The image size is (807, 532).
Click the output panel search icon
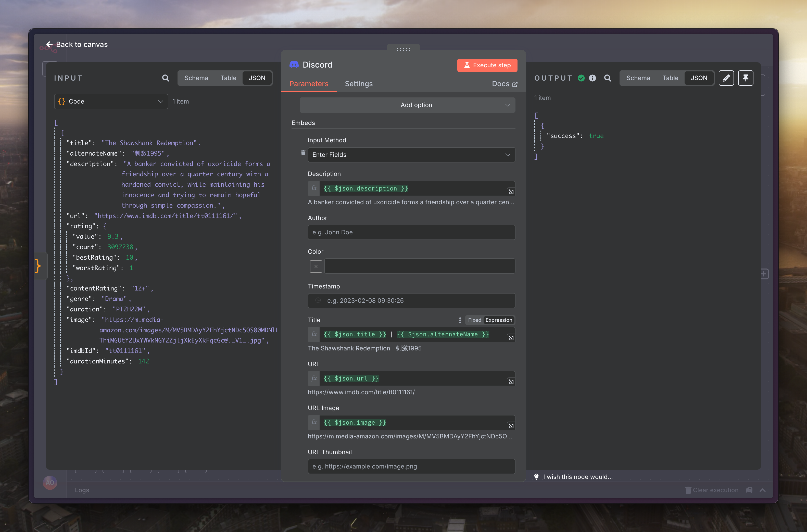608,78
